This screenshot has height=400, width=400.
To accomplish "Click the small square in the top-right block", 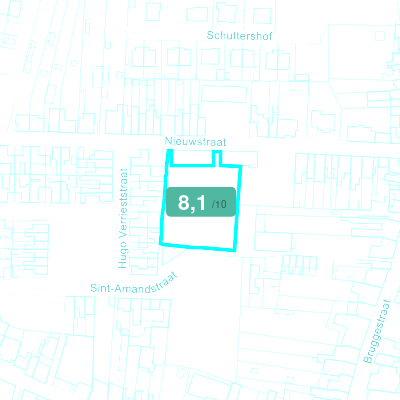I will pyautogui.click(x=380, y=36).
